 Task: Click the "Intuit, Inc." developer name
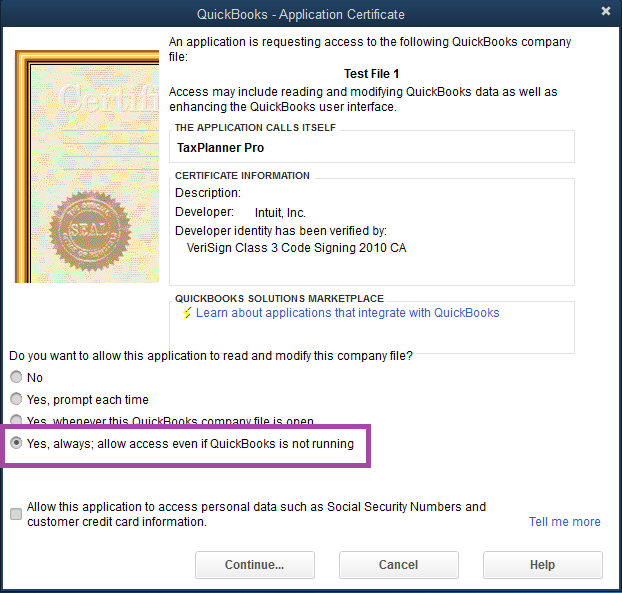[x=280, y=213]
